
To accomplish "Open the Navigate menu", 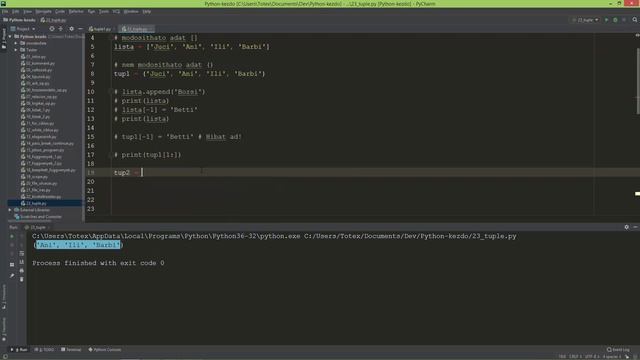I will [x=43, y=11].
